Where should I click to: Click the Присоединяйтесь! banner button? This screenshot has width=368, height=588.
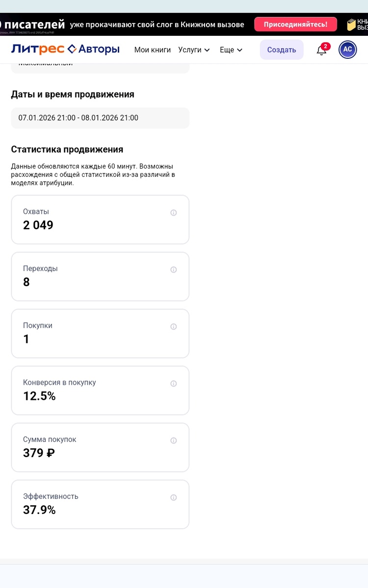[295, 24]
